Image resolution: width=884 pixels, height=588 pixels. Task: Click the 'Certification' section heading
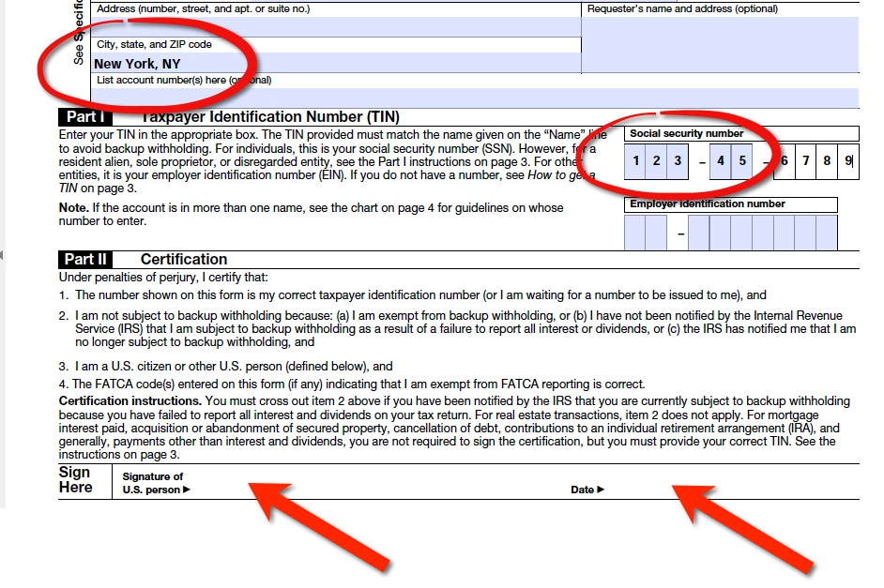[184, 259]
